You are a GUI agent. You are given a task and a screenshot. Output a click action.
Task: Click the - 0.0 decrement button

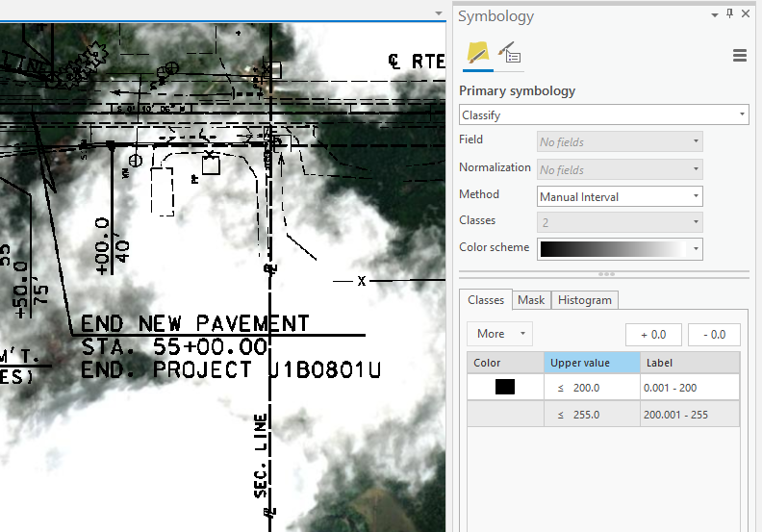pos(714,335)
